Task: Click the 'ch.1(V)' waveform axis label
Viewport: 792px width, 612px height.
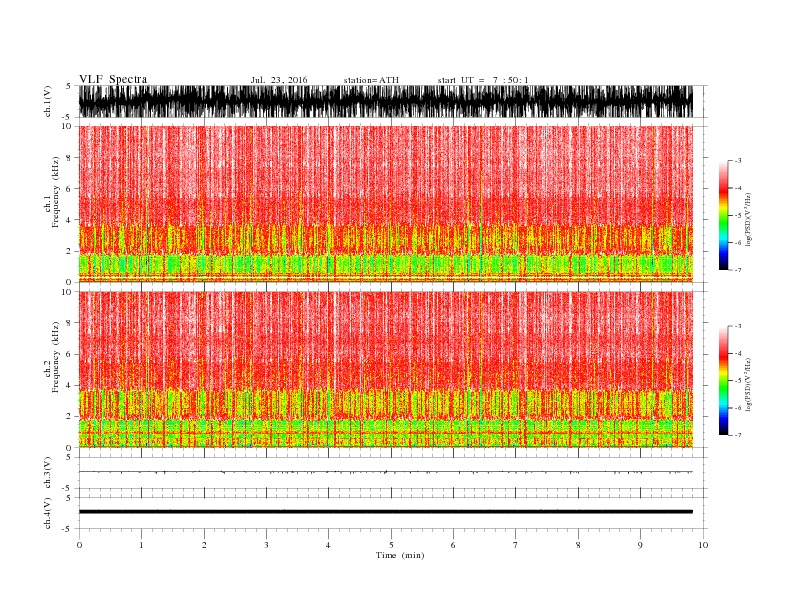Action: coord(48,101)
